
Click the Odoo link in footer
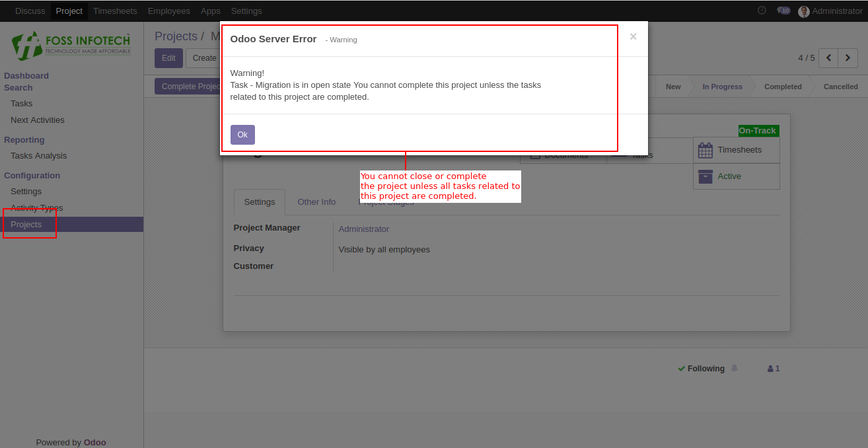point(94,443)
